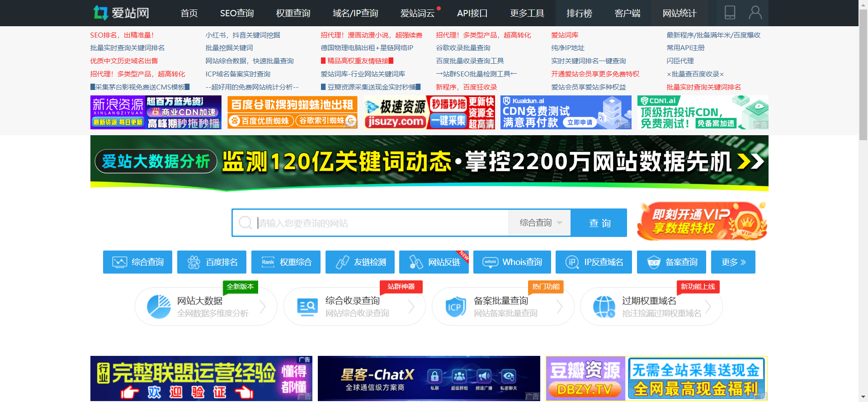This screenshot has height=402, width=868.
Task: Open arrow on 网站大数据 card
Action: tap(263, 307)
